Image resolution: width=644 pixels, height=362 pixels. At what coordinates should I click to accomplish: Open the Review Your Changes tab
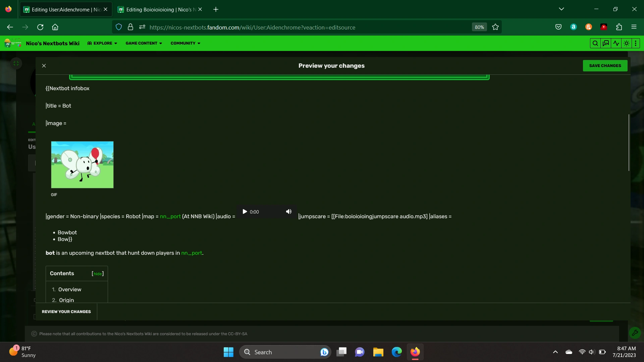66,312
